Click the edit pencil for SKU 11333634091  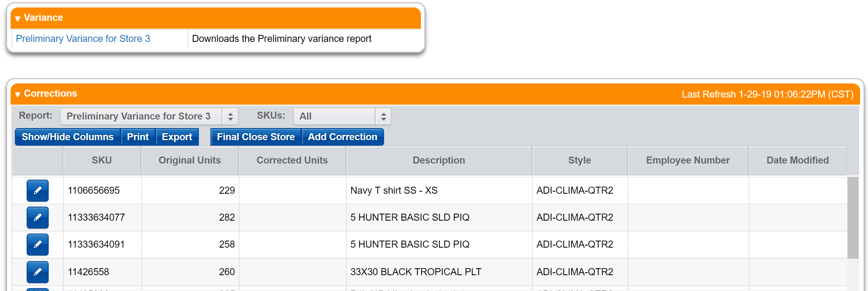38,244
